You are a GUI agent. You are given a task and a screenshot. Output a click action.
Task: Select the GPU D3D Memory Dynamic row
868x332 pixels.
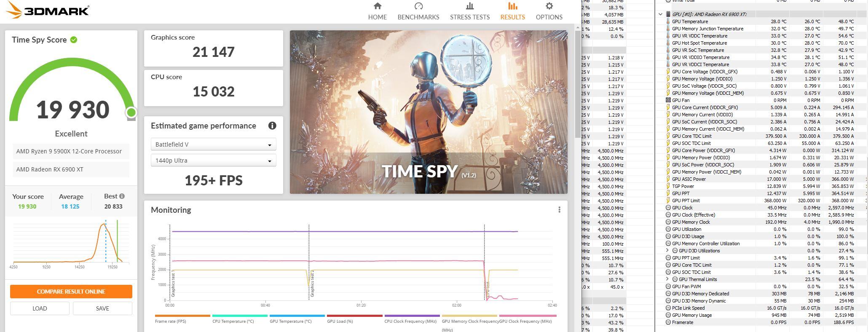761,301
